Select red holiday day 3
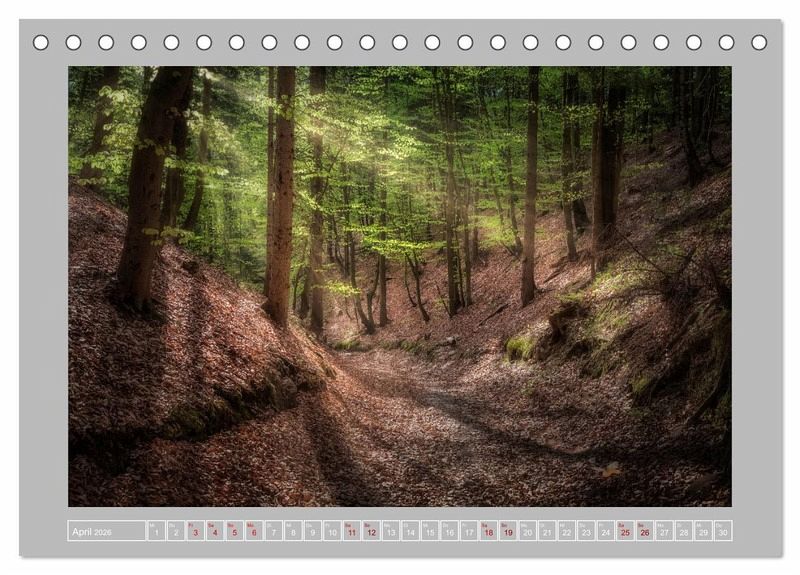This screenshot has width=800, height=575. click(x=195, y=531)
